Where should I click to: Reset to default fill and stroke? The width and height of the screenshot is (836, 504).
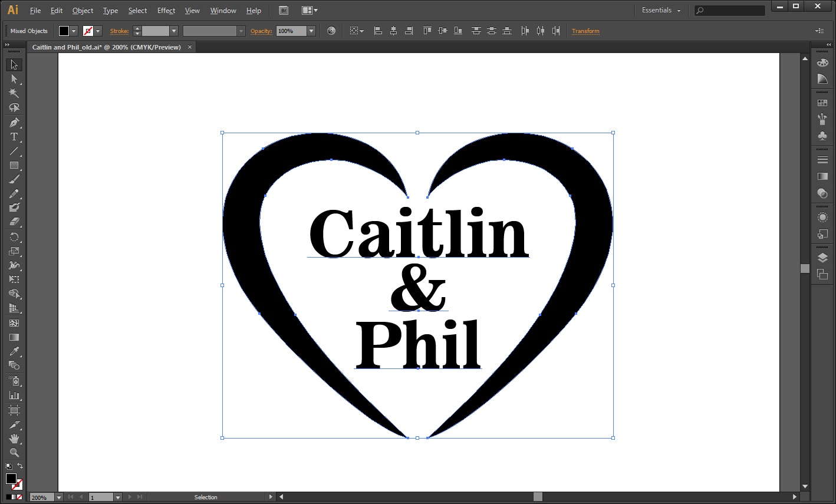pyautogui.click(x=8, y=466)
